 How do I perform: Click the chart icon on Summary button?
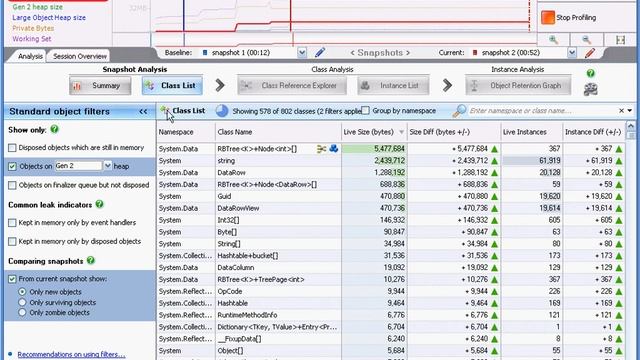77,86
